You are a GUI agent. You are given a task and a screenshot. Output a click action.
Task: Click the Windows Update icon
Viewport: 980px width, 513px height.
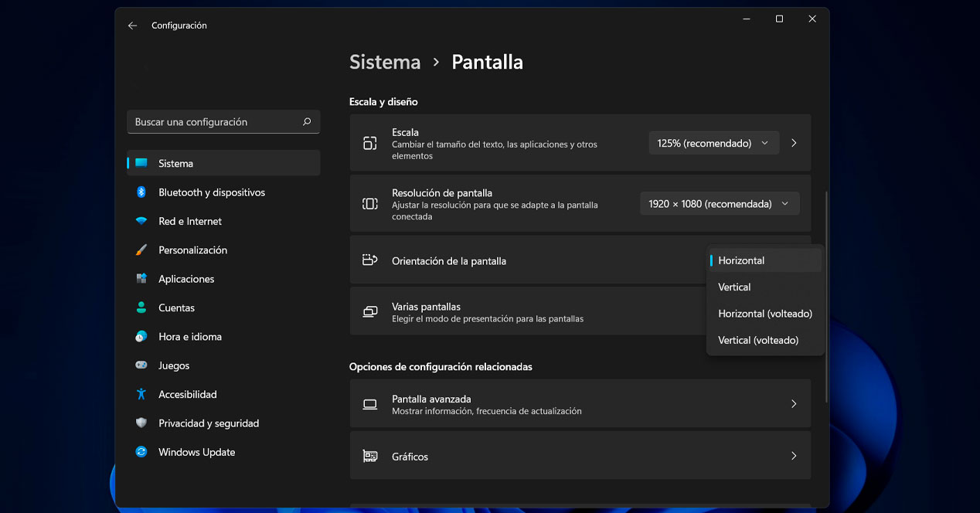(141, 452)
